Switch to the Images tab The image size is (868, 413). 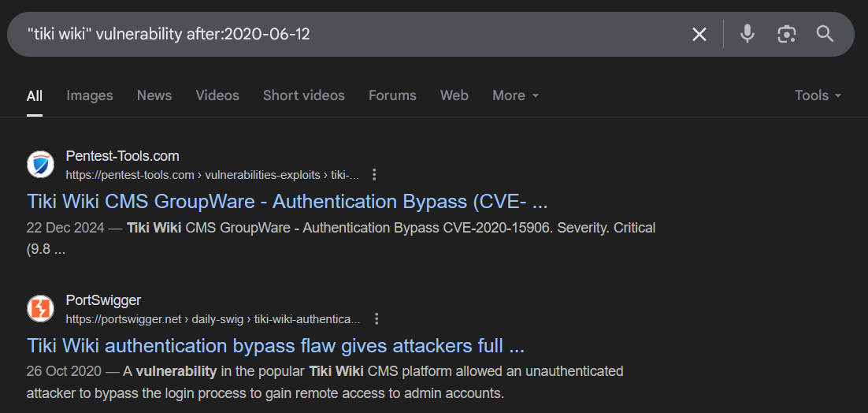90,96
